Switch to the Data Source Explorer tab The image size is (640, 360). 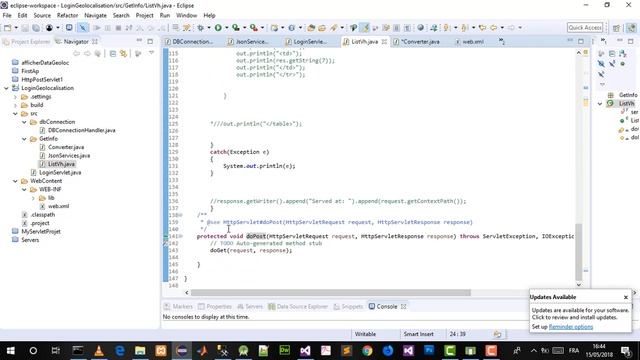coord(298,307)
